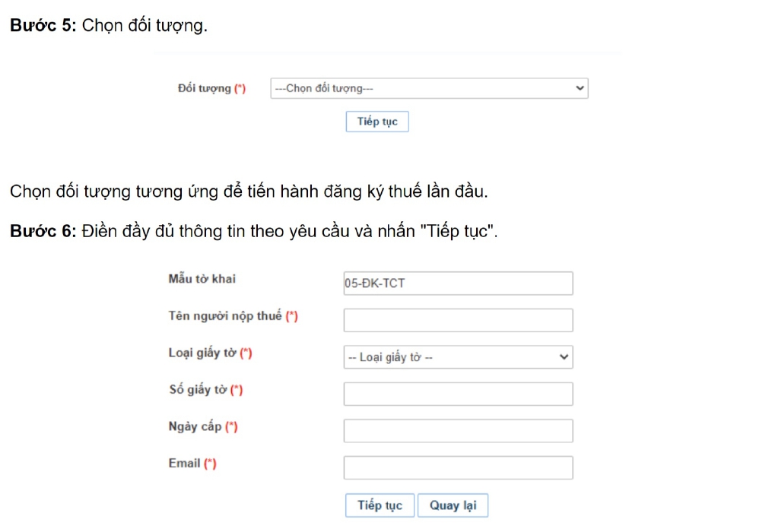Click the Đối tượng label text
The width and height of the screenshot is (775, 532).
coord(211,88)
